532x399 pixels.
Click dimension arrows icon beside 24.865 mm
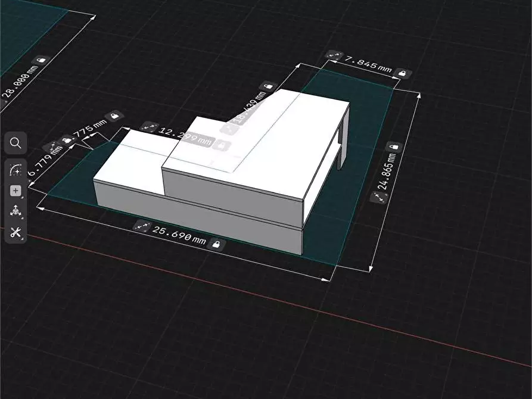click(x=378, y=198)
